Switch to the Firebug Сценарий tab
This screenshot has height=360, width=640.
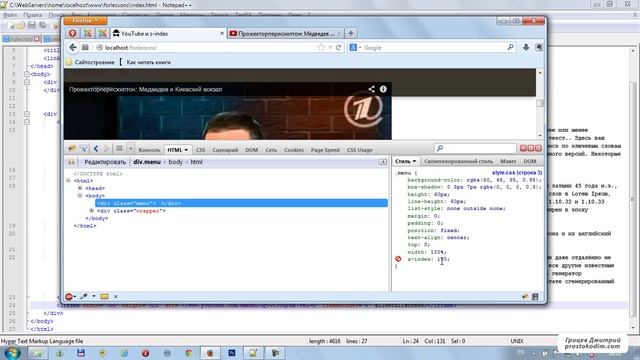(225, 150)
